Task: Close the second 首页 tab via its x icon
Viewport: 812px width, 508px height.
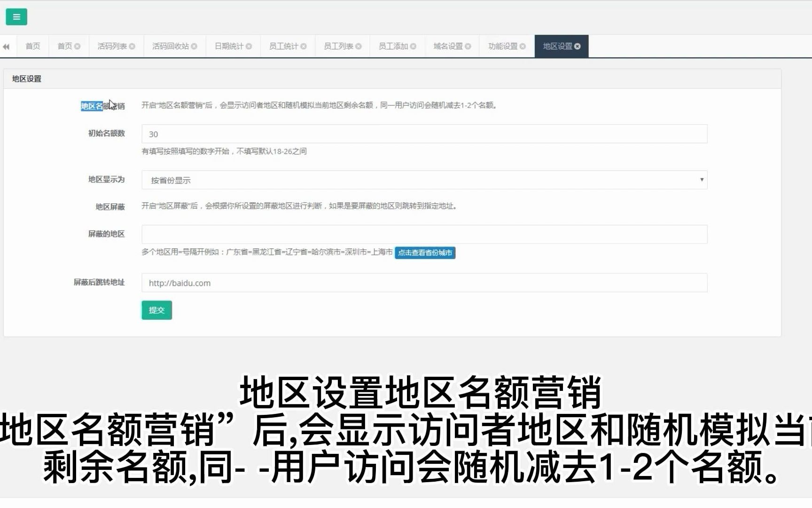Action: 78,46
